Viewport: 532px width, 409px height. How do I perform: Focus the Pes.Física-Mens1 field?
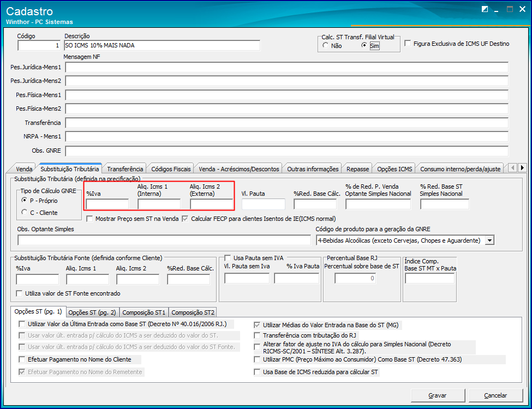tap(287, 95)
